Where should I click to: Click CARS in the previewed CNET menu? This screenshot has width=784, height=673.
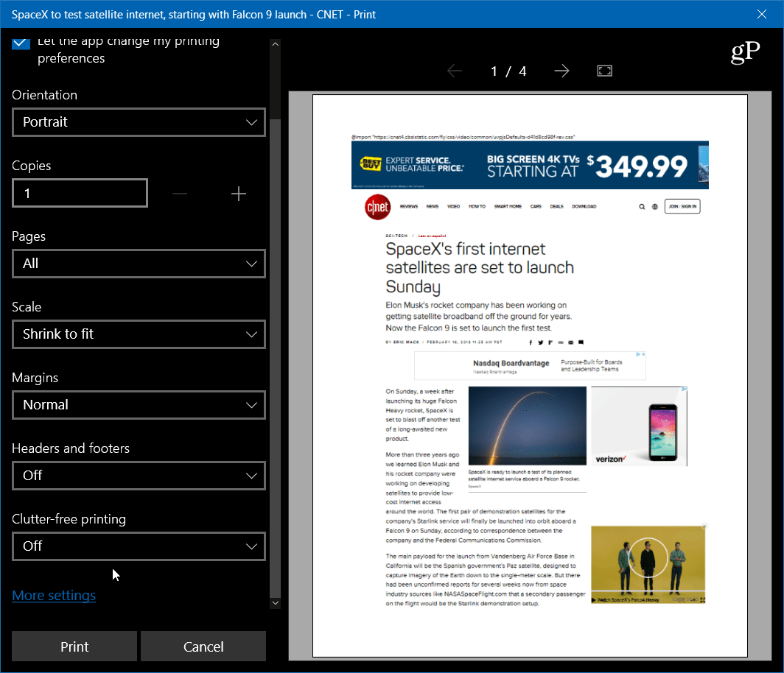pyautogui.click(x=536, y=206)
